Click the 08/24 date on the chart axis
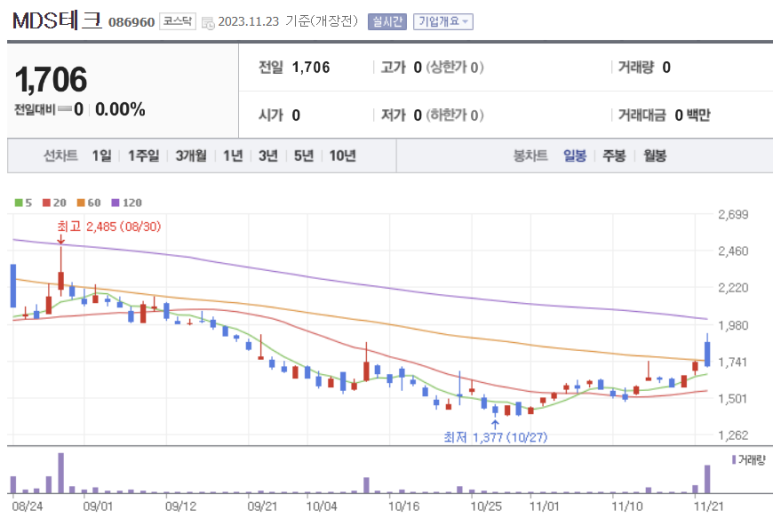The image size is (773, 518). tap(27, 506)
